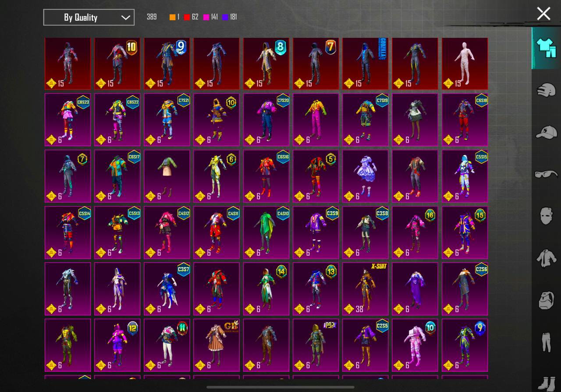The width and height of the screenshot is (561, 392).
Task: Open the backpack category in the sidebar
Action: pos(546,300)
